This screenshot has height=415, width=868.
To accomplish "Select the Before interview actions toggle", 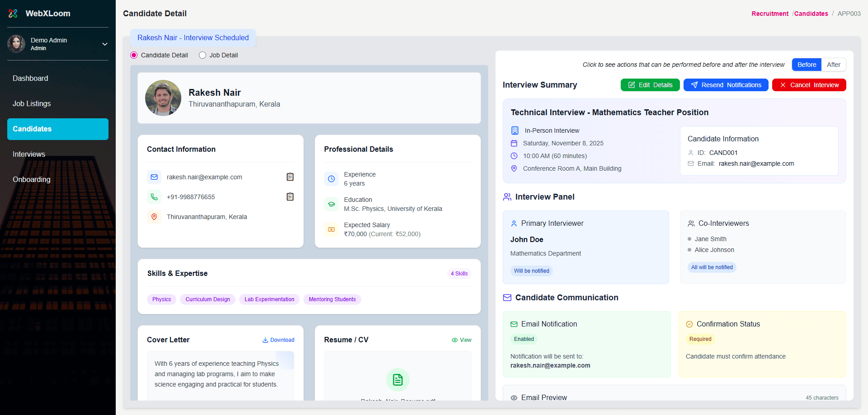I will [807, 65].
